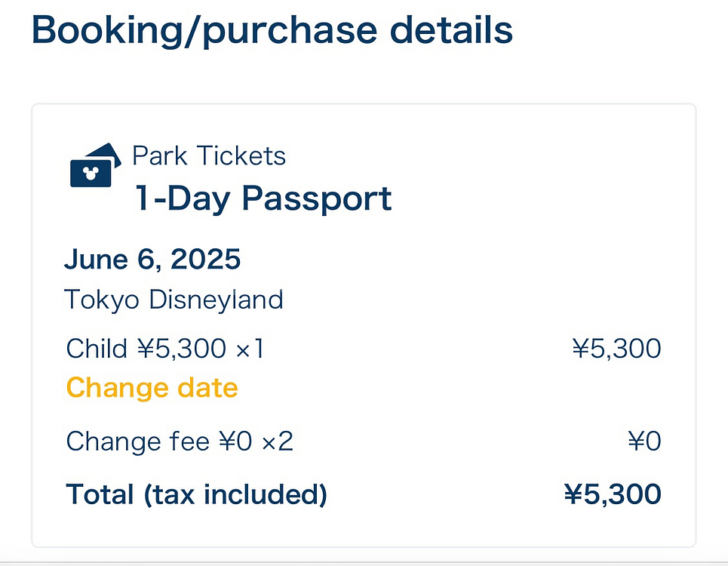
Task: Click the ¥0 change fee amount
Action: coord(645,441)
